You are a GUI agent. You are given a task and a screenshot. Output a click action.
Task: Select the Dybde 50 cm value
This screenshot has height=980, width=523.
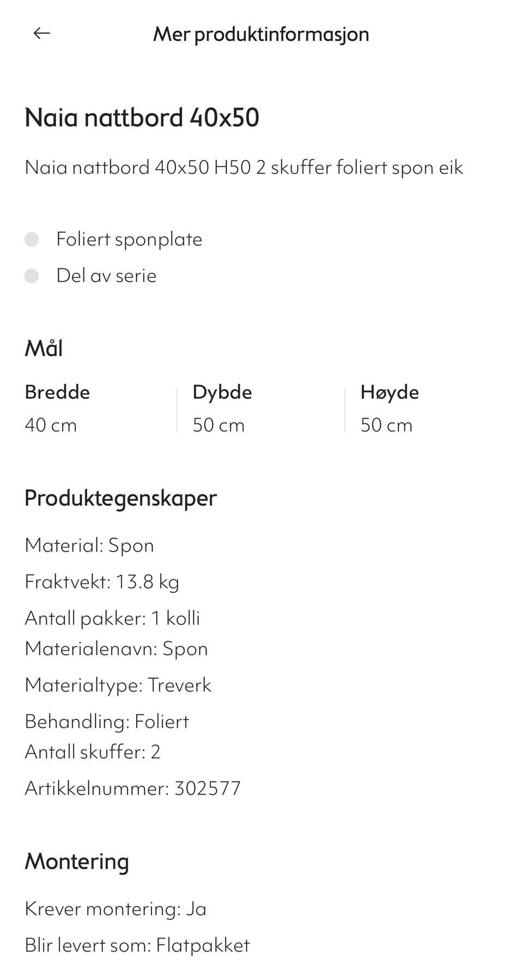[219, 425]
